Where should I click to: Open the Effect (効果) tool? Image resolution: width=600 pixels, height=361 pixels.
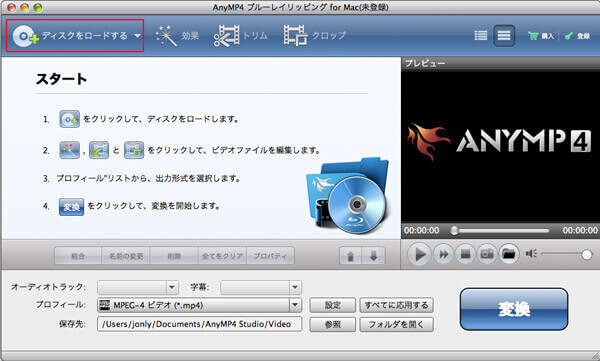click(x=177, y=36)
